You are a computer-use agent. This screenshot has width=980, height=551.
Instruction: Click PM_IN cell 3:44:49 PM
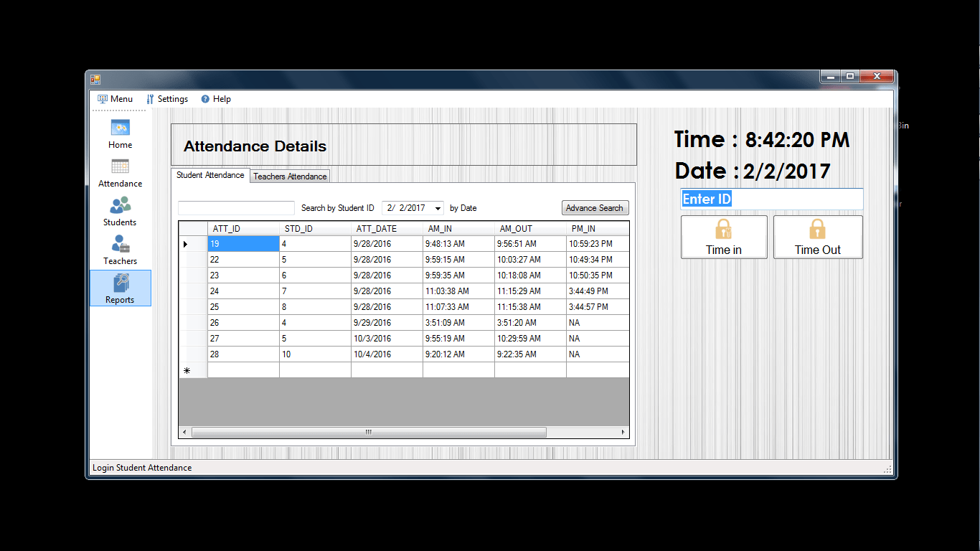[x=597, y=291]
